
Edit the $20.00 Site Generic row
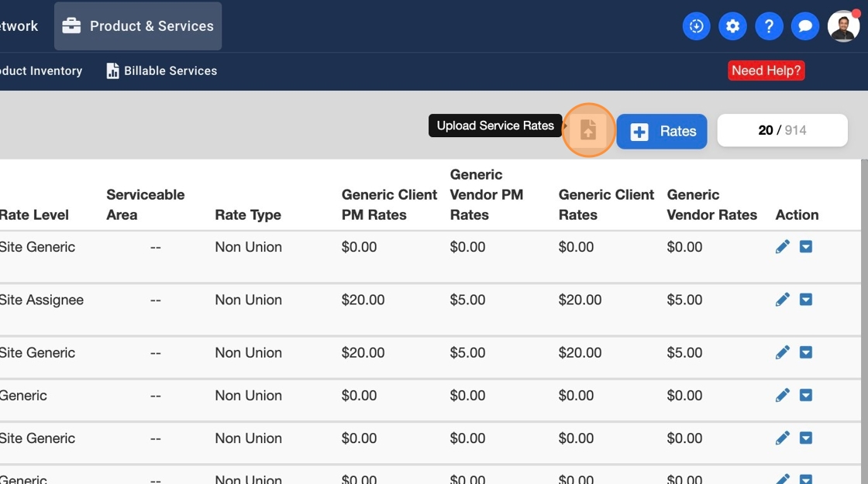783,352
